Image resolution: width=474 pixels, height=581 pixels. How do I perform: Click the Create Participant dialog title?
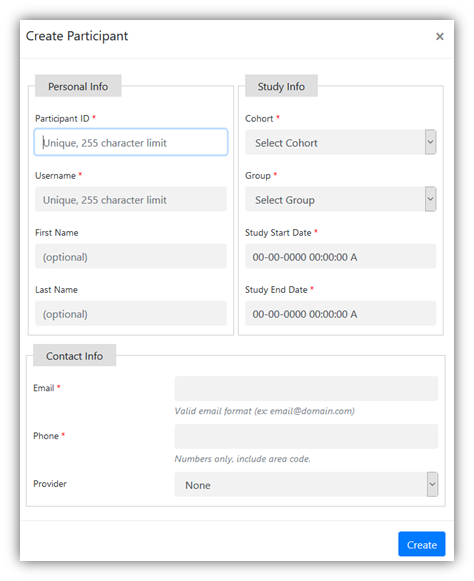[x=77, y=36]
